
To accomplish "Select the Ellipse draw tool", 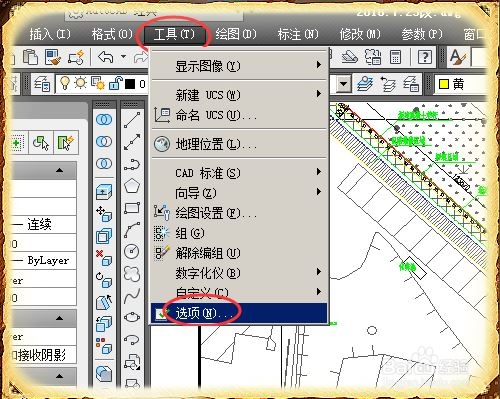I will [x=132, y=317].
